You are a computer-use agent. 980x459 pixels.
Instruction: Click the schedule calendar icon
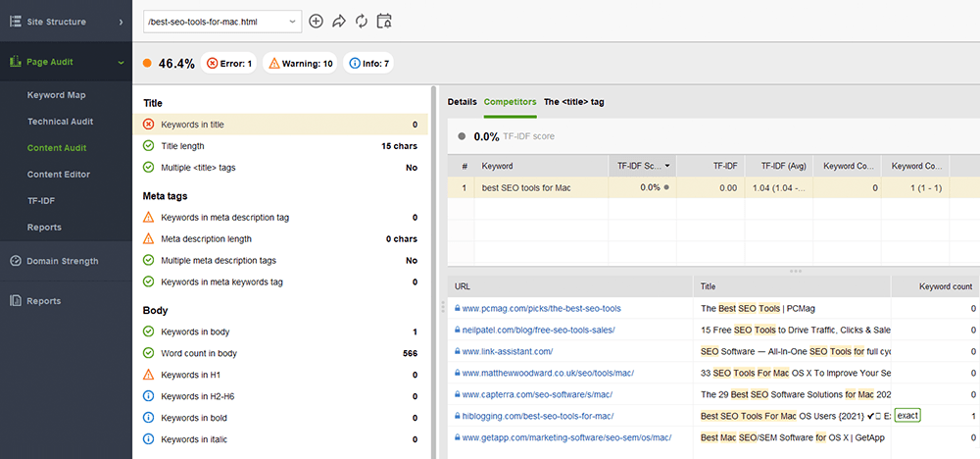[x=384, y=22]
